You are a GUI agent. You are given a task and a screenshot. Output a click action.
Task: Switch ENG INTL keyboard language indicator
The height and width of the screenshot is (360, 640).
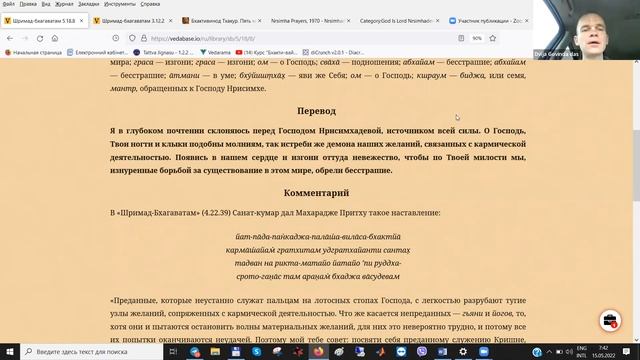coord(581,352)
